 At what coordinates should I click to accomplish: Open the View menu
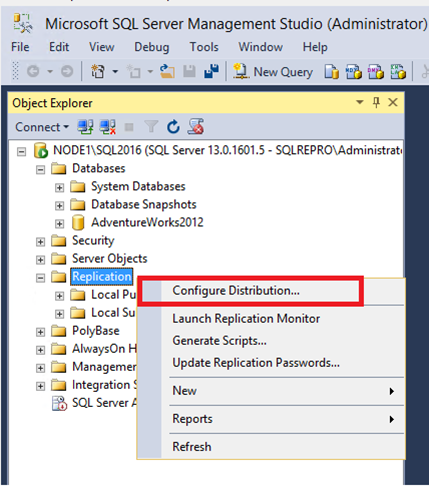pyautogui.click(x=101, y=47)
